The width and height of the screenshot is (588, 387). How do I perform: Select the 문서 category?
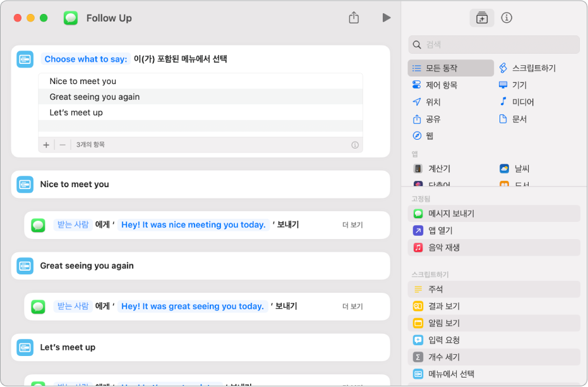point(513,119)
